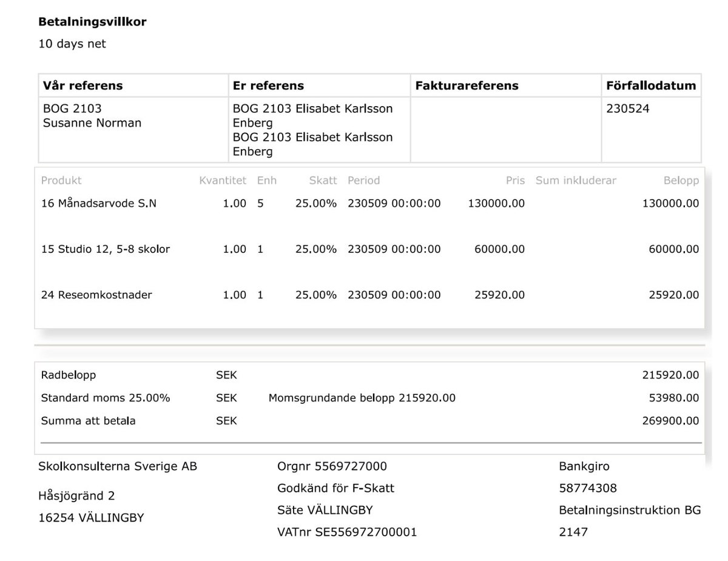The image size is (728, 561).
Task: Select the '24 Reseomkostnader' product row
Action: coord(369,295)
